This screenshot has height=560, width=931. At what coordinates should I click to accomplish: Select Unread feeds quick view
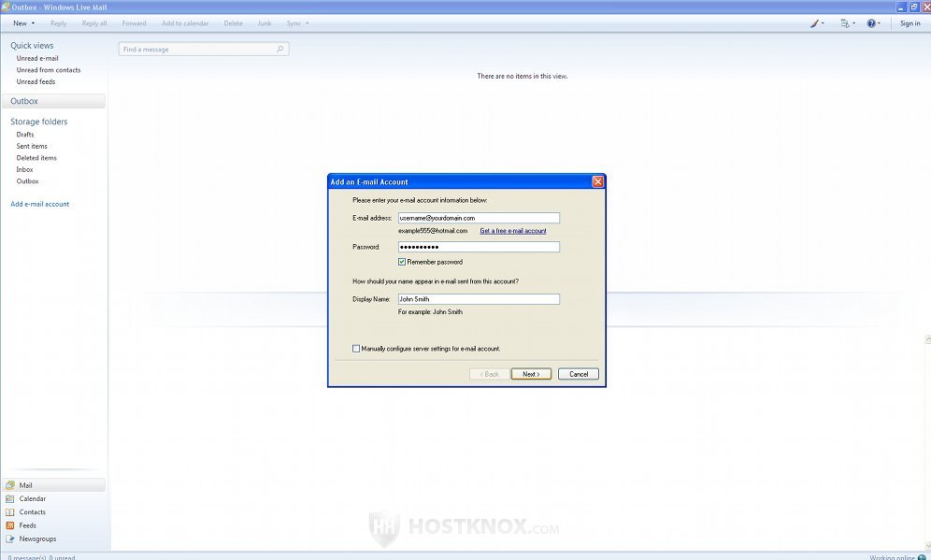pyautogui.click(x=36, y=82)
